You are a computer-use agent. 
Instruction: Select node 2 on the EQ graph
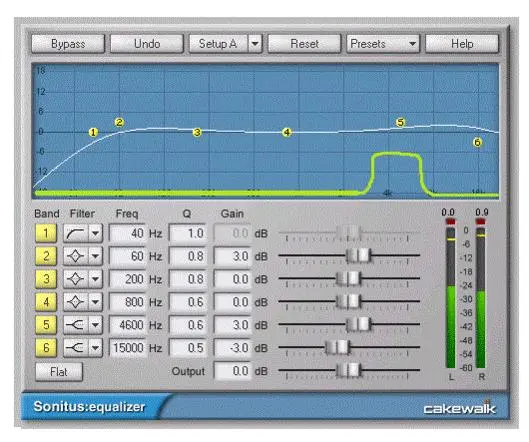[x=119, y=122]
